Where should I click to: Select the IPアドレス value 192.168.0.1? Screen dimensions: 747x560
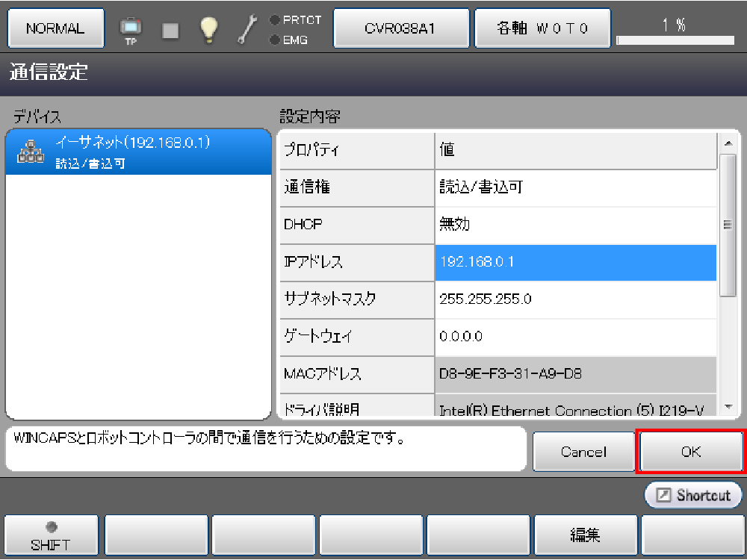tap(575, 262)
